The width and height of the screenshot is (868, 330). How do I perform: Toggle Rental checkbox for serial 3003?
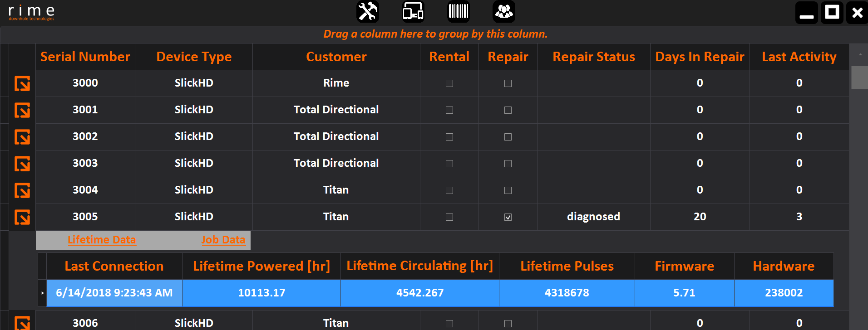click(449, 164)
